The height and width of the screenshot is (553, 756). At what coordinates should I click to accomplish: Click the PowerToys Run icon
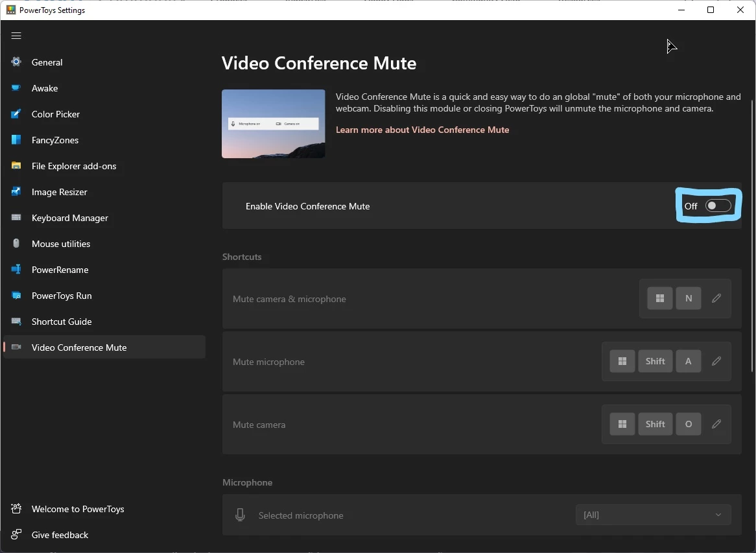click(x=16, y=296)
